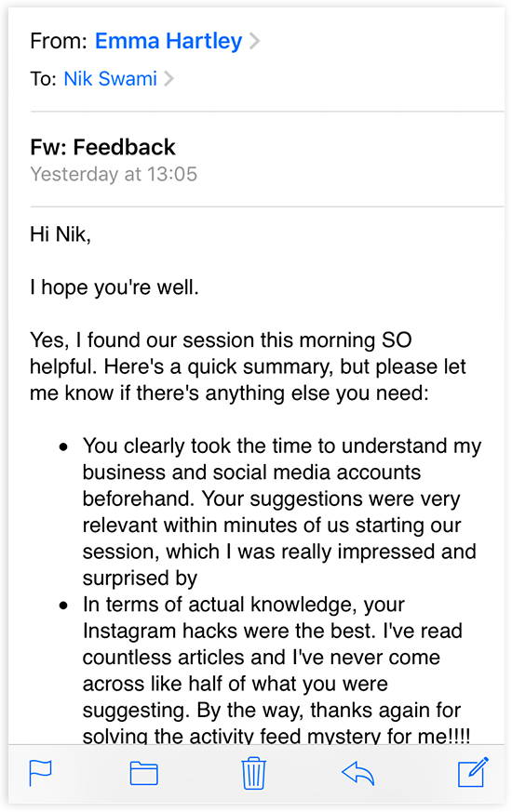Viewport: 512px width, 812px height.
Task: Open sender Emma Hartley's contact details
Action: [x=168, y=41]
